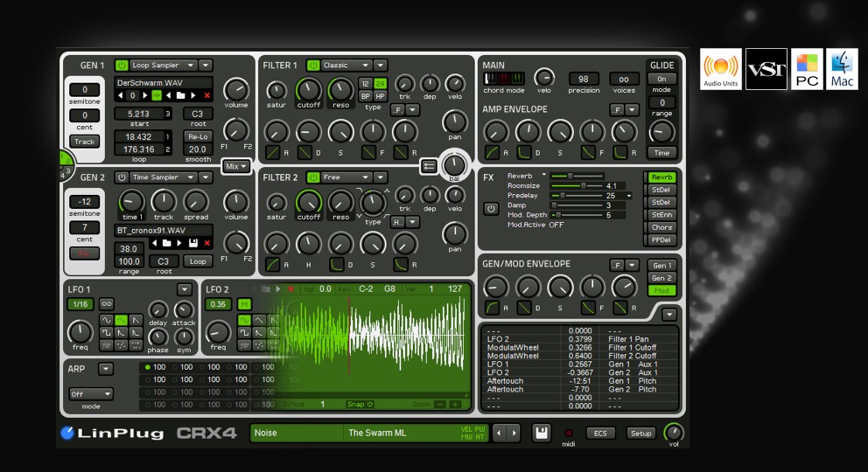
Task: Save the GEN 2 sample with floppy icon
Action: [193, 243]
